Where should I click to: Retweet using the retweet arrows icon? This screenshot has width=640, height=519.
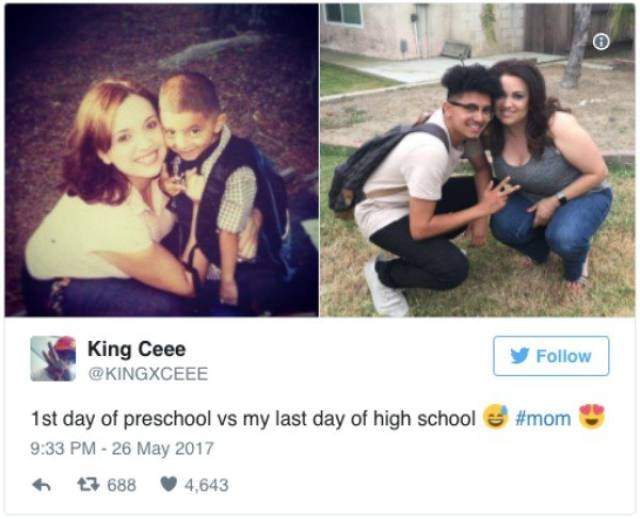coord(87,485)
